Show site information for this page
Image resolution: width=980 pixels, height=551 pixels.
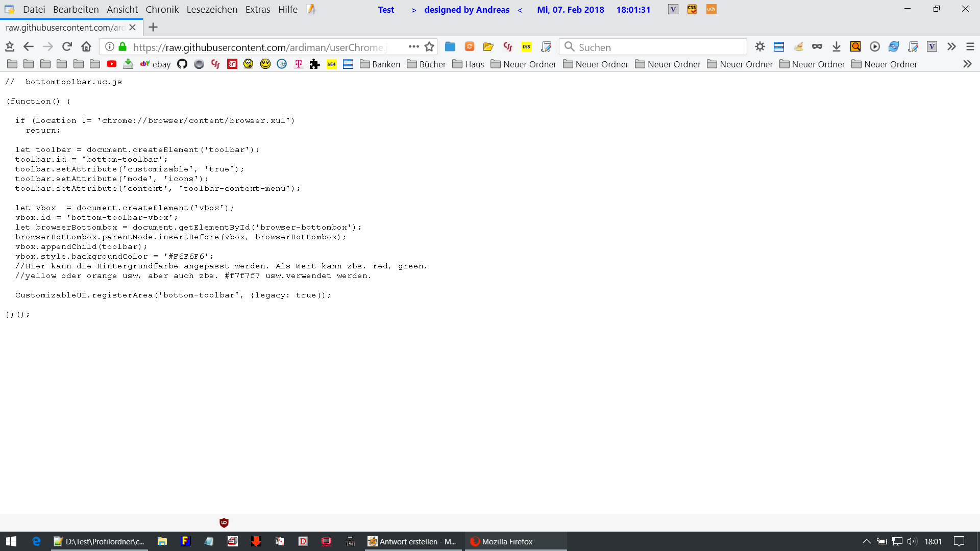click(x=109, y=47)
